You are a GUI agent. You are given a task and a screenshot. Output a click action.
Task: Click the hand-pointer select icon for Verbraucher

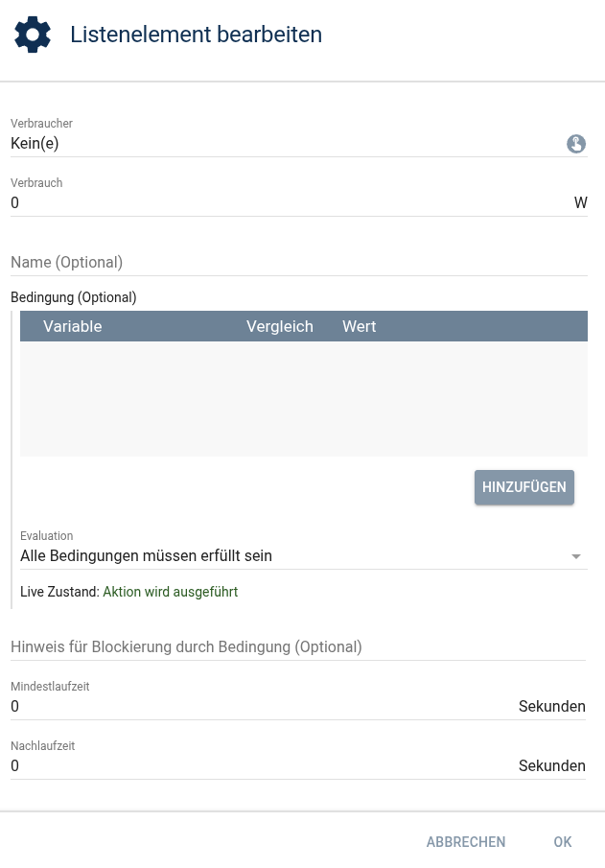coord(575,144)
